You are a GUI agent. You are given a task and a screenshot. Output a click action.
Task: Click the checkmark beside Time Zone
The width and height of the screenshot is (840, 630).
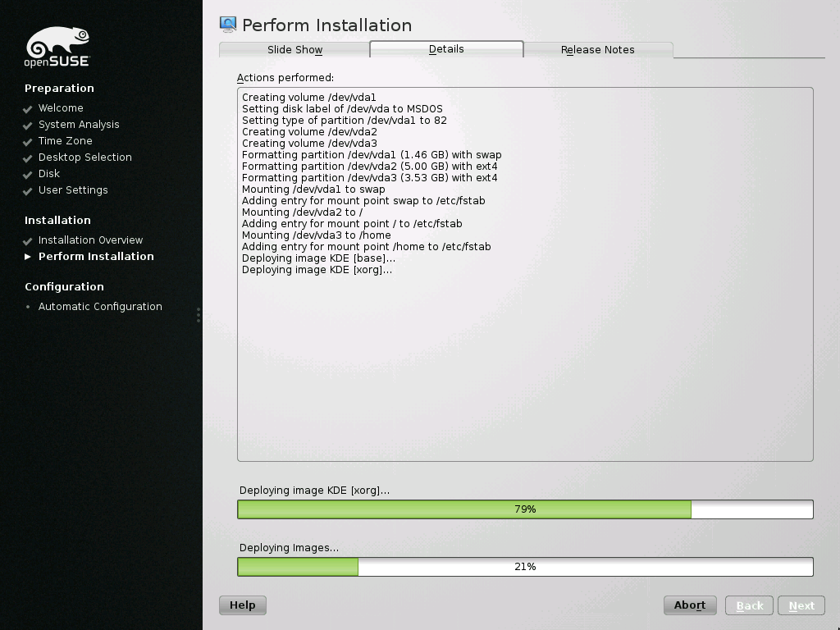click(x=28, y=142)
